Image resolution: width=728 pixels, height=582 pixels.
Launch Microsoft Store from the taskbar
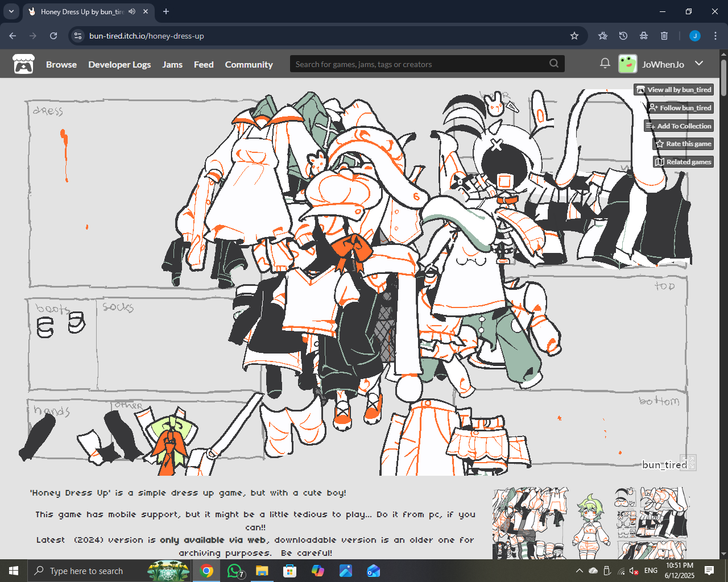(x=289, y=571)
